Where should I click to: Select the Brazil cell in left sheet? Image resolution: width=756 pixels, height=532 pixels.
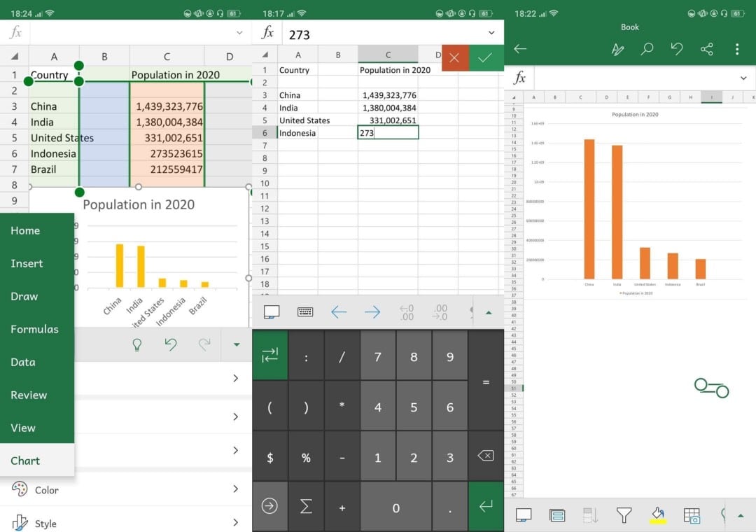click(54, 169)
